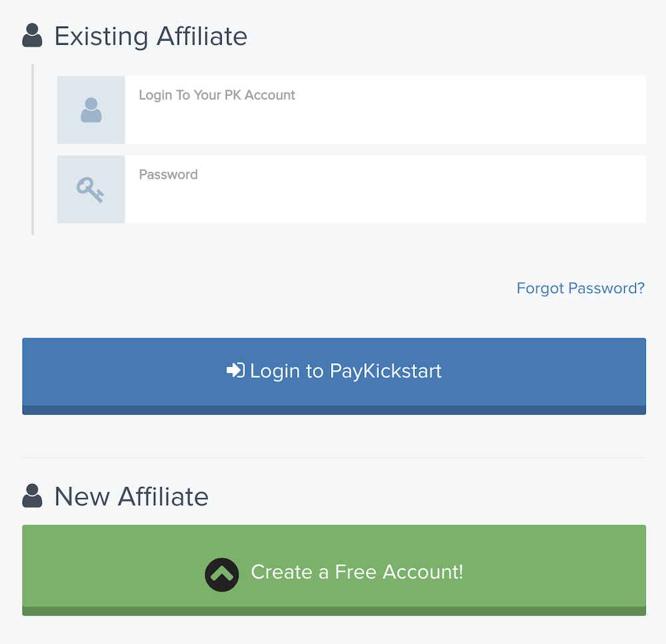The height and width of the screenshot is (644, 666).
Task: Focus the Login To Your PK Account field
Action: tap(385, 110)
